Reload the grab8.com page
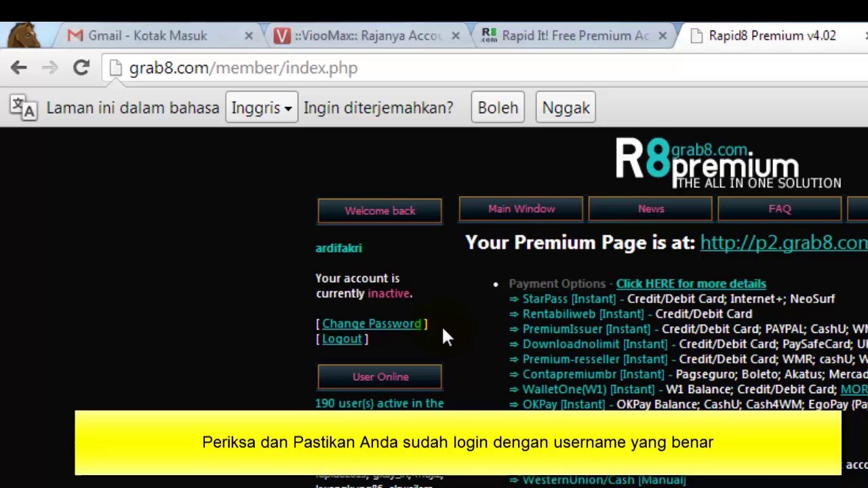This screenshot has height=488, width=868. point(81,68)
